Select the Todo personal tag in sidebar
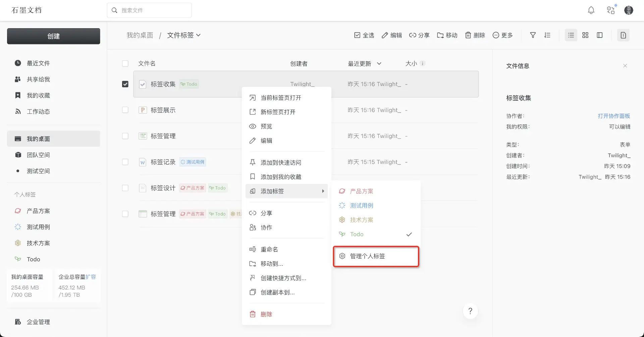The height and width of the screenshot is (337, 644). (x=54, y=259)
